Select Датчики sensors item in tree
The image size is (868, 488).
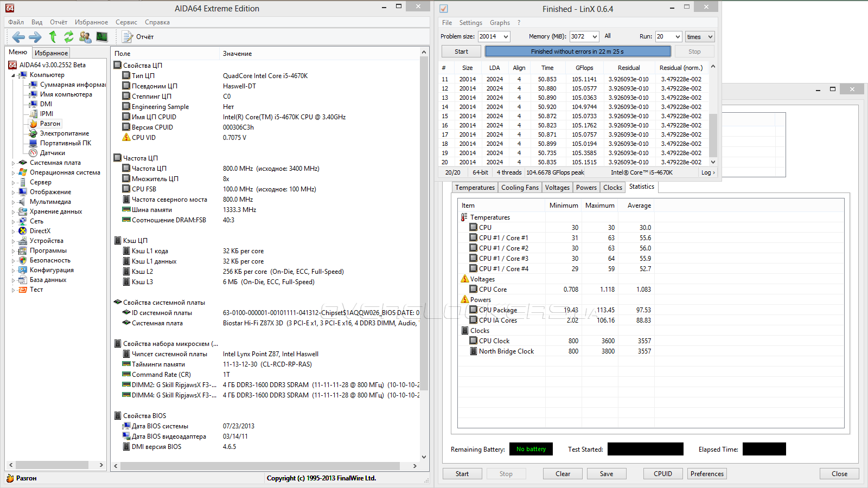coord(52,153)
